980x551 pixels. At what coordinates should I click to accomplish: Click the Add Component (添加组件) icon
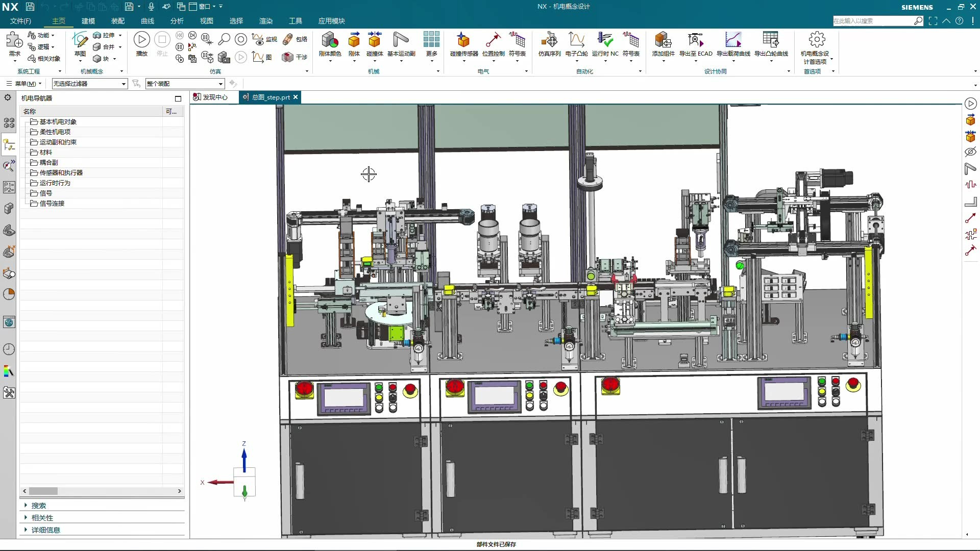(663, 40)
